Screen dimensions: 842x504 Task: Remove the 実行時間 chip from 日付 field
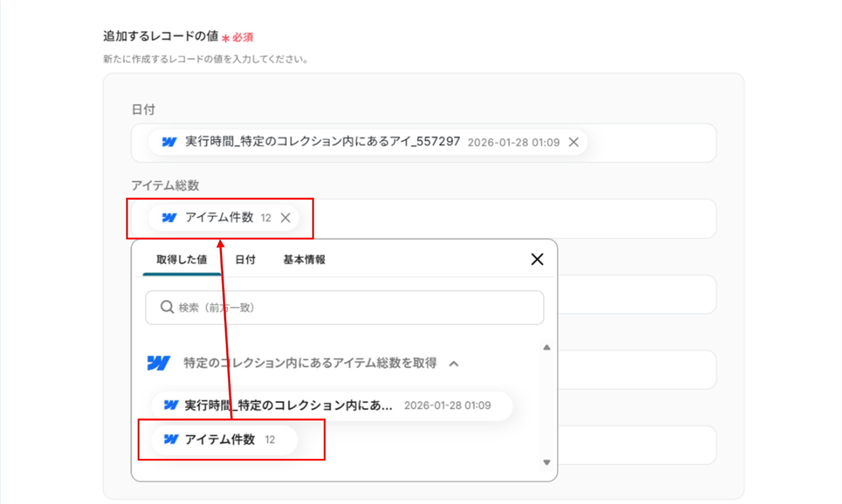(574, 142)
